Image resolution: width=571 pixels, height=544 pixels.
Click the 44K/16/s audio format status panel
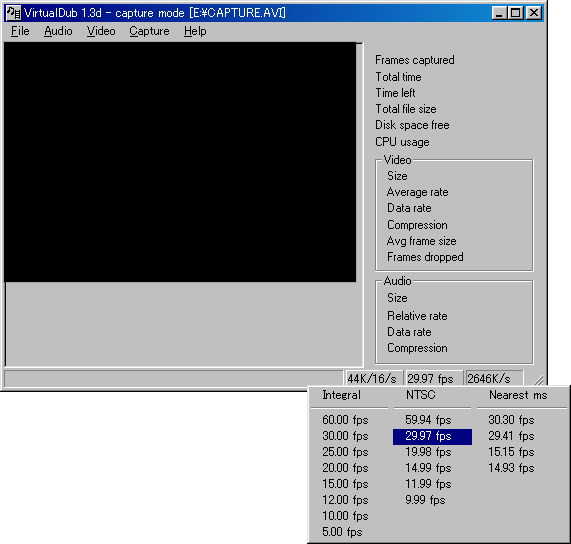(373, 379)
